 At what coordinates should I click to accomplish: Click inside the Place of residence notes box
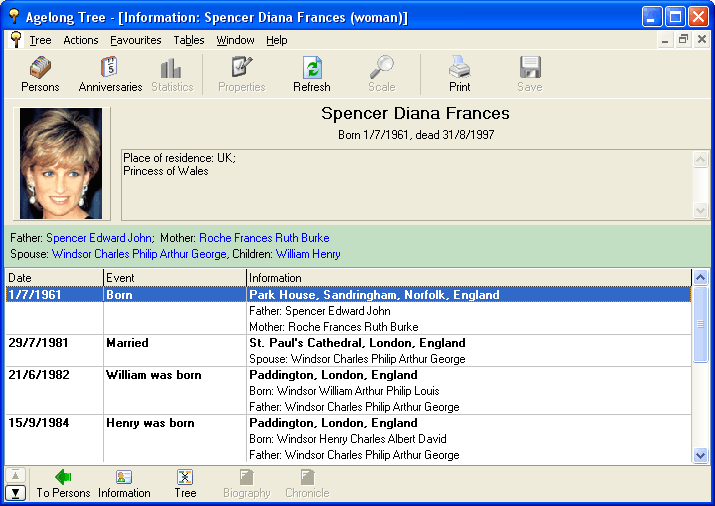point(407,185)
